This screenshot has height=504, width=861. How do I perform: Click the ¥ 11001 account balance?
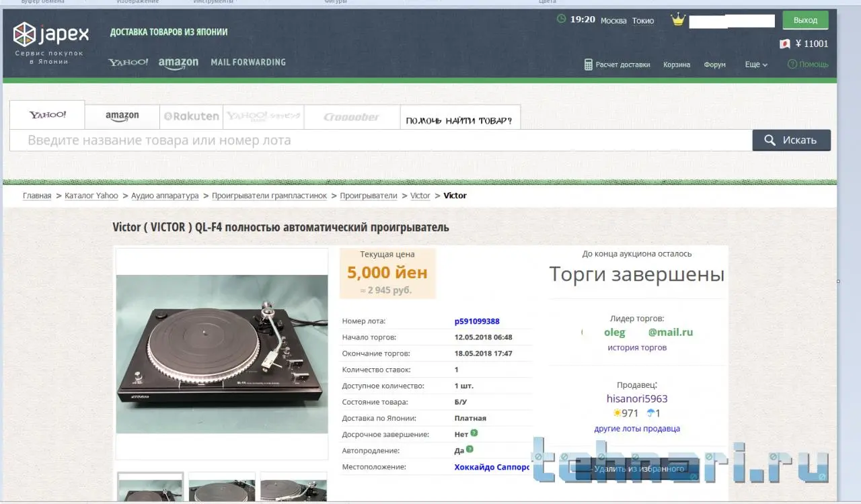coord(812,44)
